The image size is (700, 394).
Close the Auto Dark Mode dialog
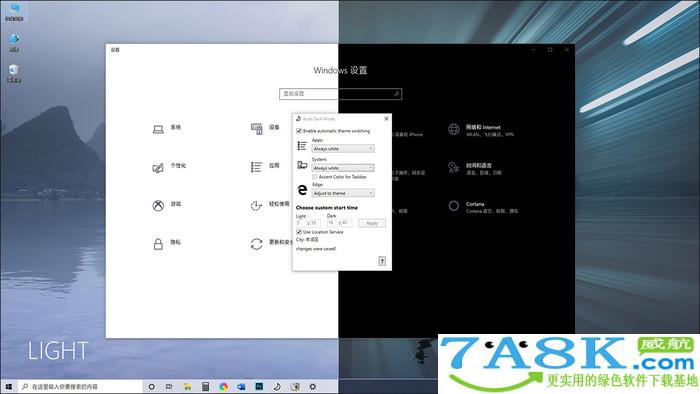(x=386, y=119)
